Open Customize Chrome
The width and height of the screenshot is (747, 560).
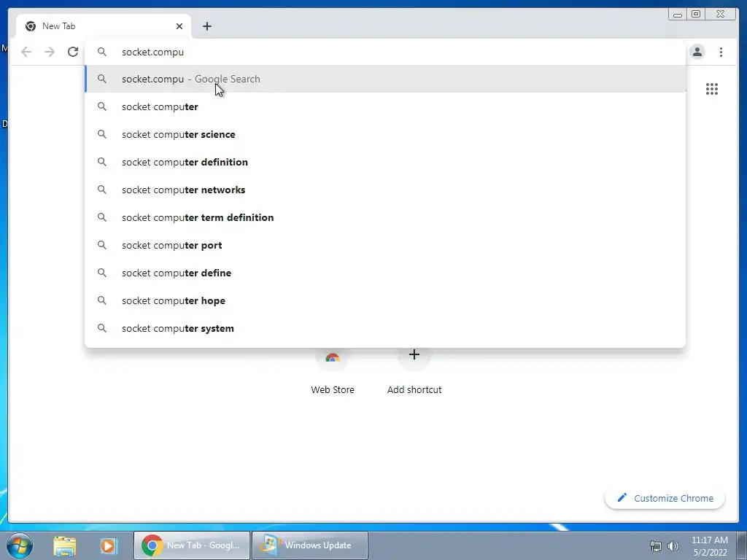tap(665, 498)
